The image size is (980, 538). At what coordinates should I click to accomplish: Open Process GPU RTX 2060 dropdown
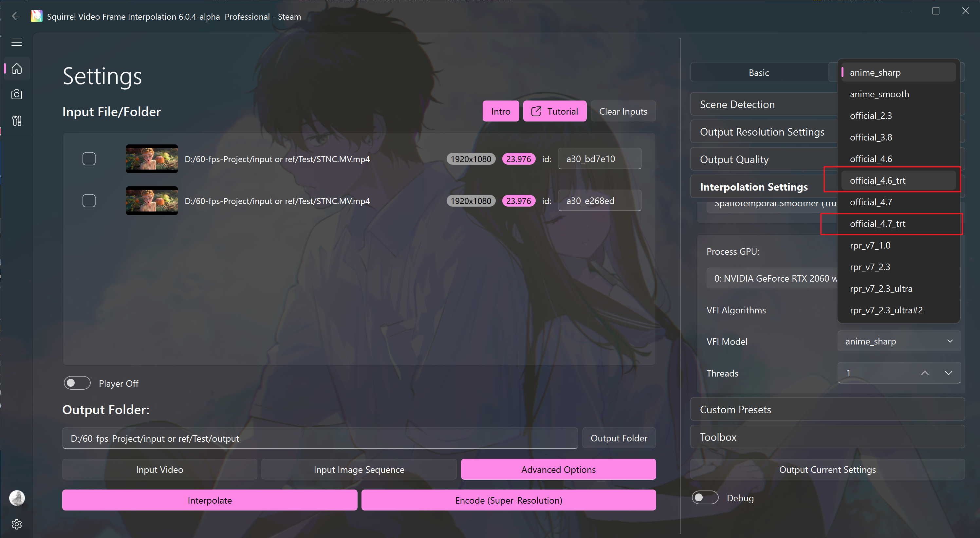[x=772, y=278]
